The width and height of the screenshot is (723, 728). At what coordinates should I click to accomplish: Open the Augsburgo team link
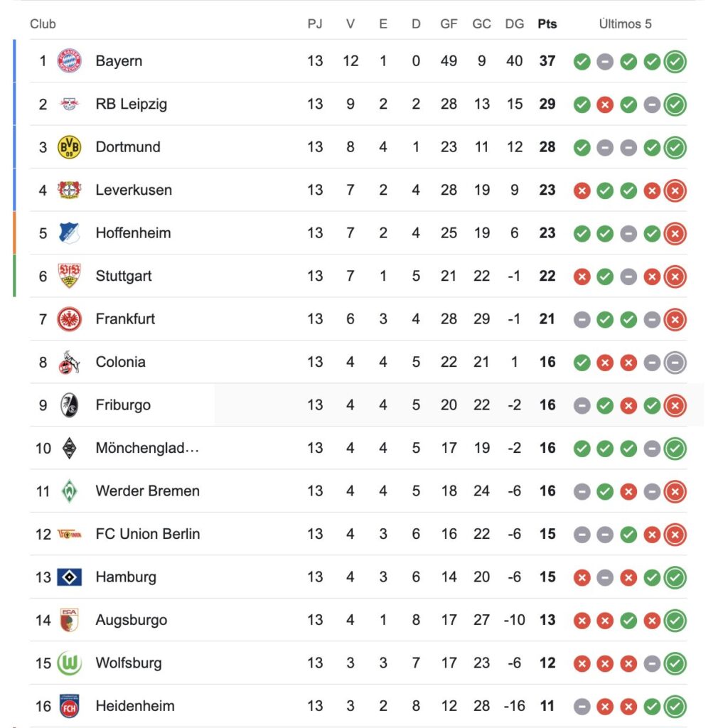pos(132,620)
